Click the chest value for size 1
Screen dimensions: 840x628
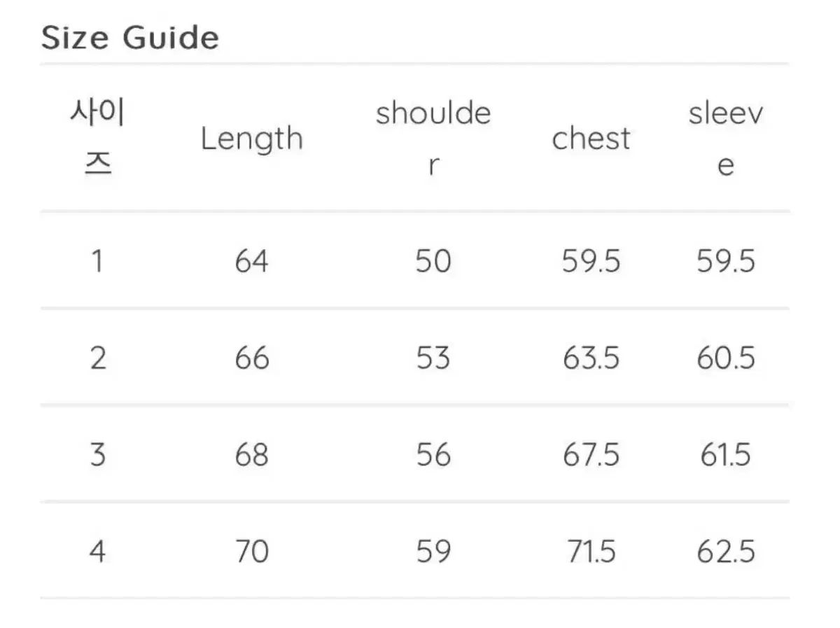[x=591, y=262]
